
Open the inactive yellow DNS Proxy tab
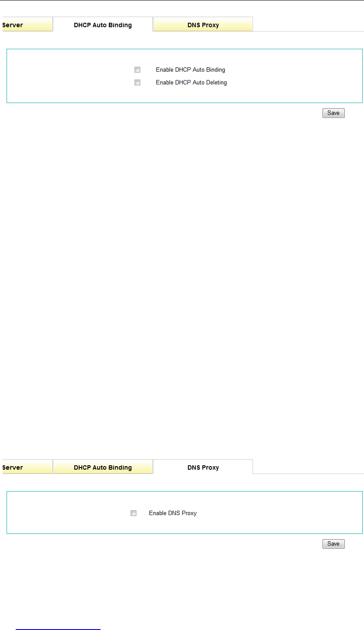click(x=203, y=24)
